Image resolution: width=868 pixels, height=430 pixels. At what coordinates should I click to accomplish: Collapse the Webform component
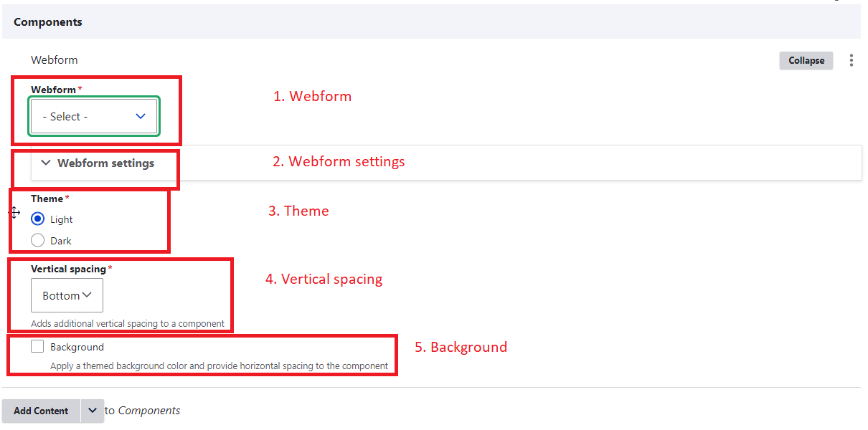[x=806, y=61]
